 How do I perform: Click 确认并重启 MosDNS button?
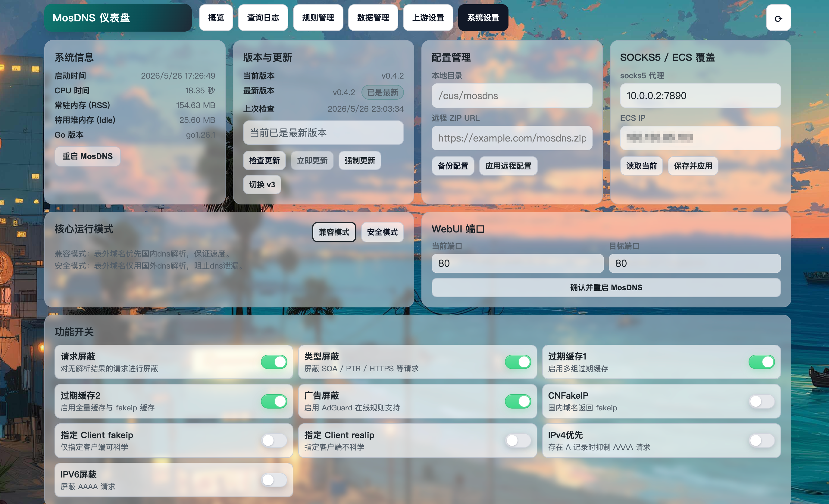click(606, 288)
